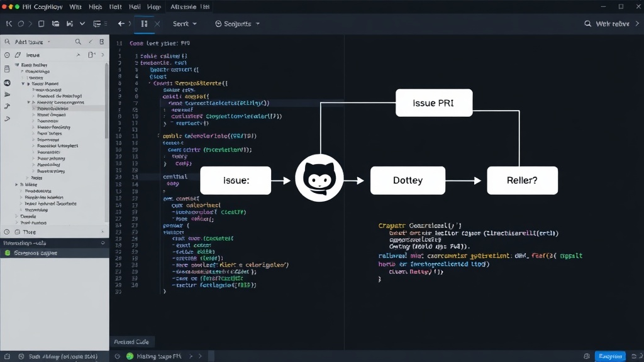Open the Hop menu
Viewport: 644px width, 362px height.
tap(154, 6)
